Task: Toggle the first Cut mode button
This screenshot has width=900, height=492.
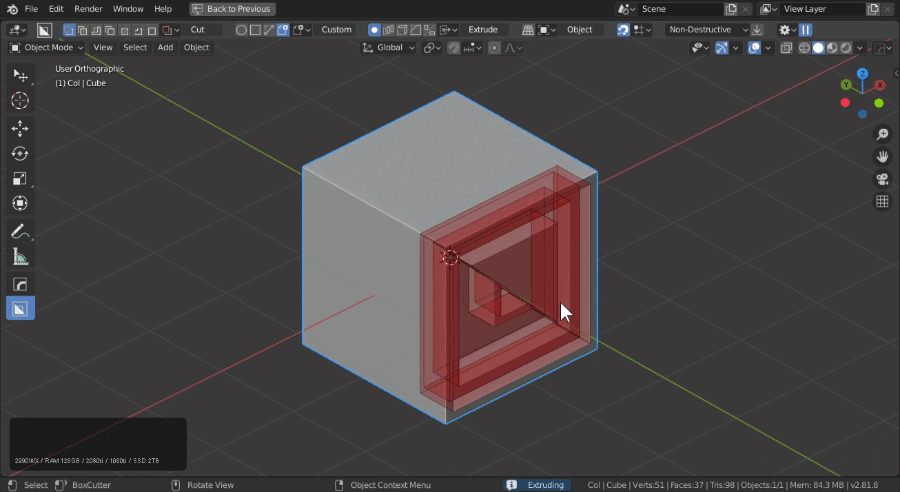Action: (69, 30)
